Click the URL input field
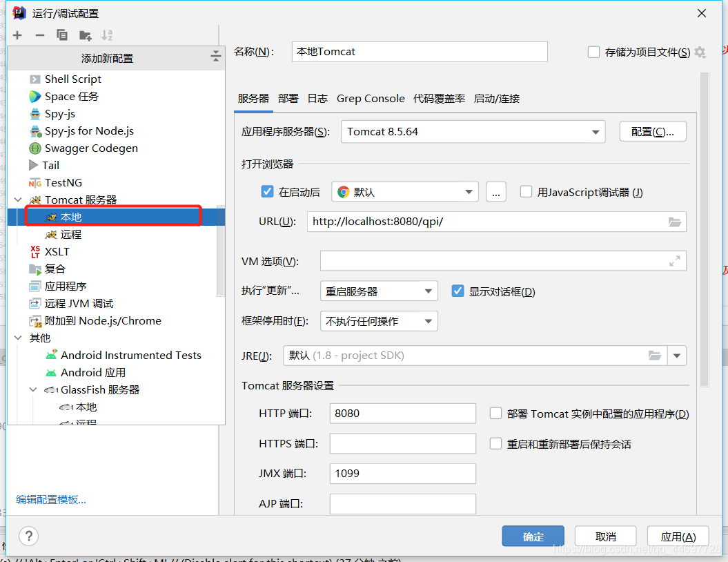Image resolution: width=728 pixels, height=562 pixels. (497, 222)
